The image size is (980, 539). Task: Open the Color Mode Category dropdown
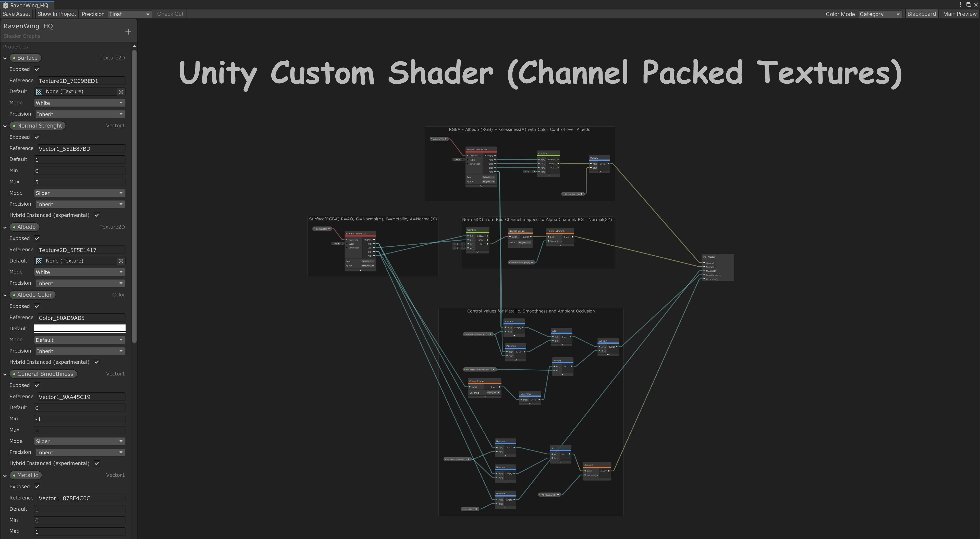point(879,14)
